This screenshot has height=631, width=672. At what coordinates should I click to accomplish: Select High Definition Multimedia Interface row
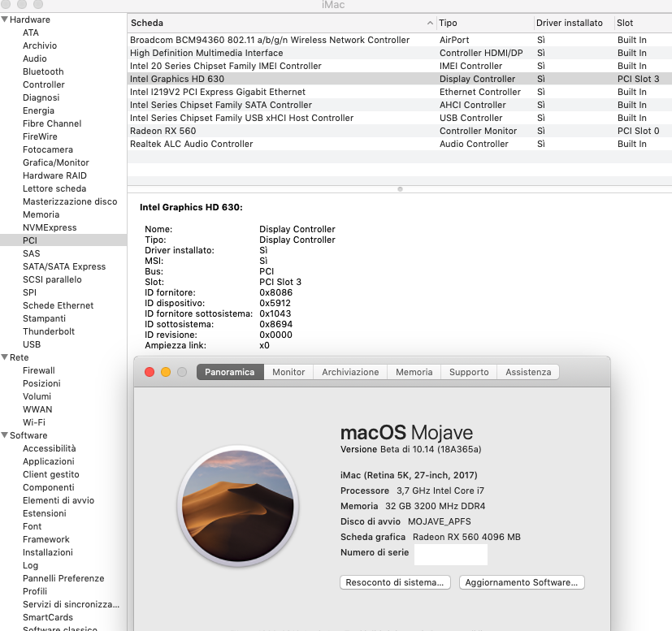click(x=400, y=53)
